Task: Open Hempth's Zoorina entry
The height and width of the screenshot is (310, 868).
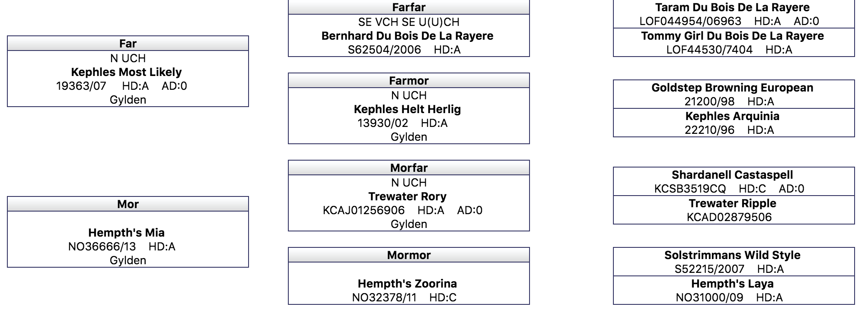Action: click(407, 284)
